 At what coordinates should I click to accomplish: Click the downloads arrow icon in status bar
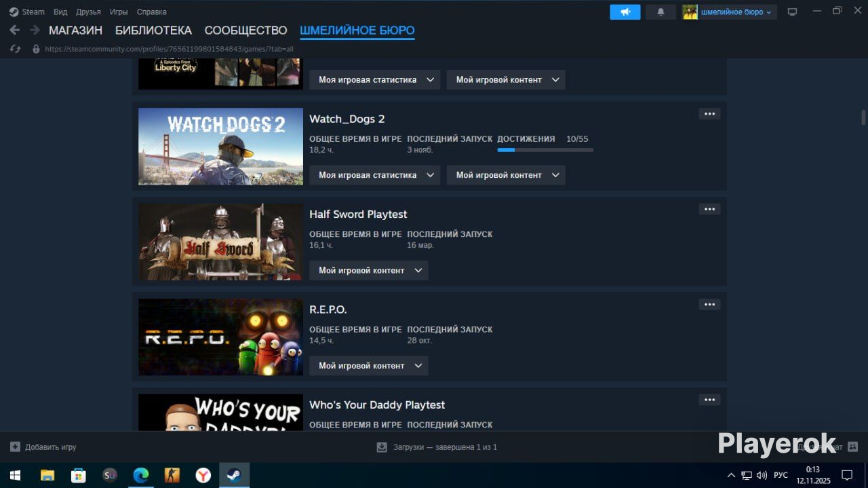(381, 447)
